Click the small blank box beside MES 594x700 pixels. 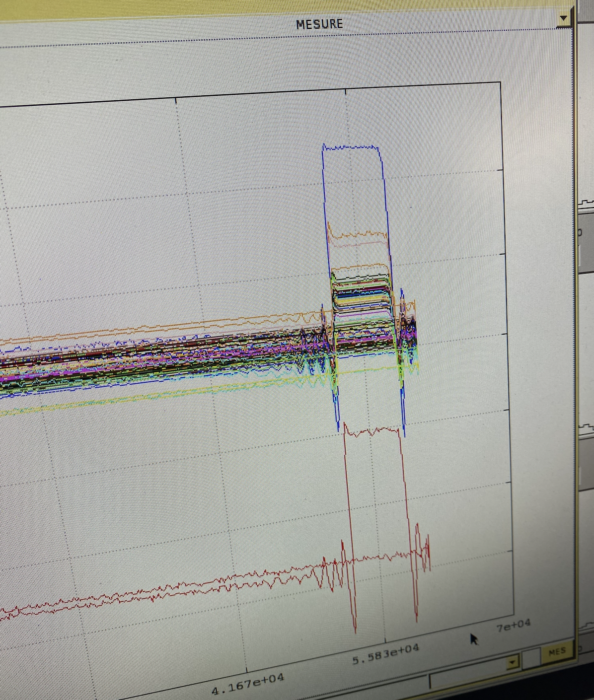pos(531,658)
